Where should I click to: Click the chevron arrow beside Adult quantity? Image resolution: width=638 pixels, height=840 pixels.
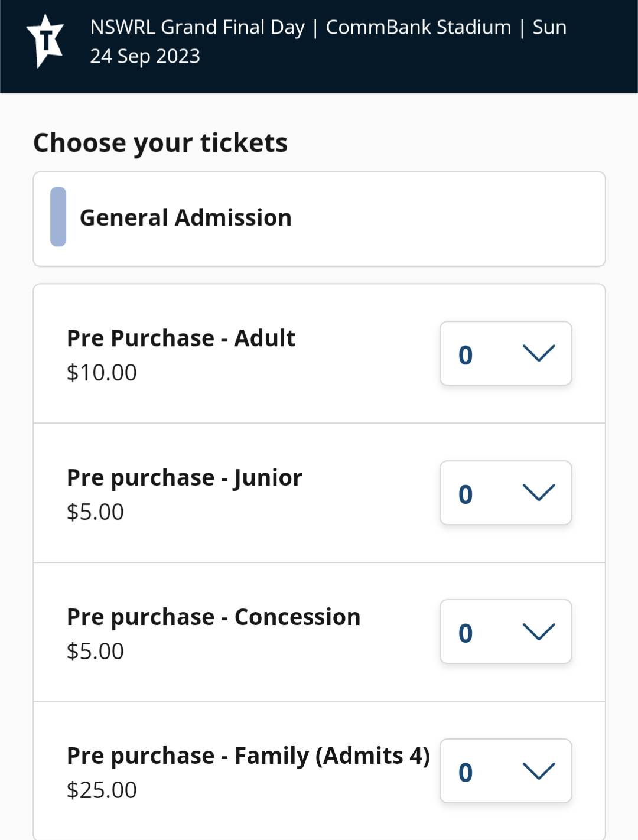539,353
